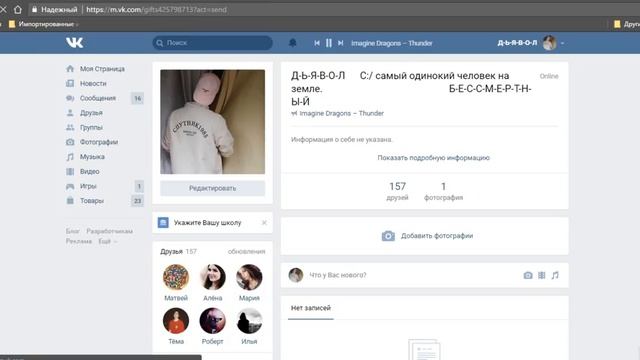The height and width of the screenshot is (360, 640).
Task: Skip to next track in header player
Action: pos(340,43)
